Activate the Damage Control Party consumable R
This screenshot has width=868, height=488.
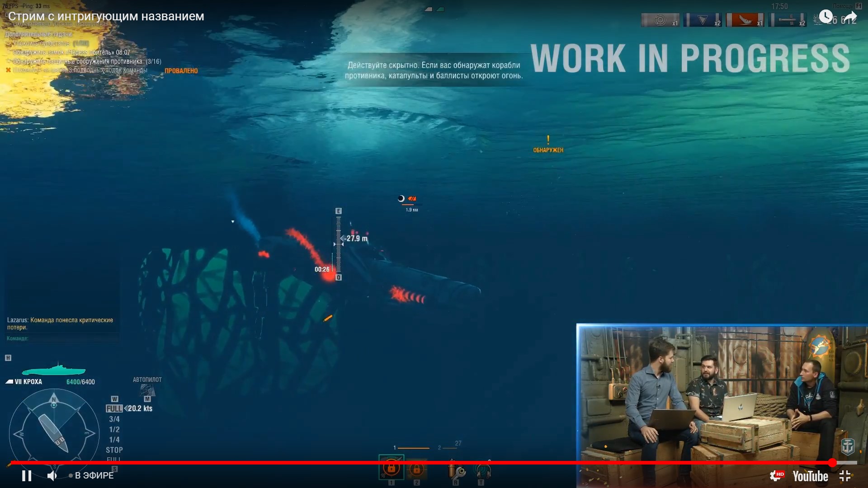click(x=456, y=471)
